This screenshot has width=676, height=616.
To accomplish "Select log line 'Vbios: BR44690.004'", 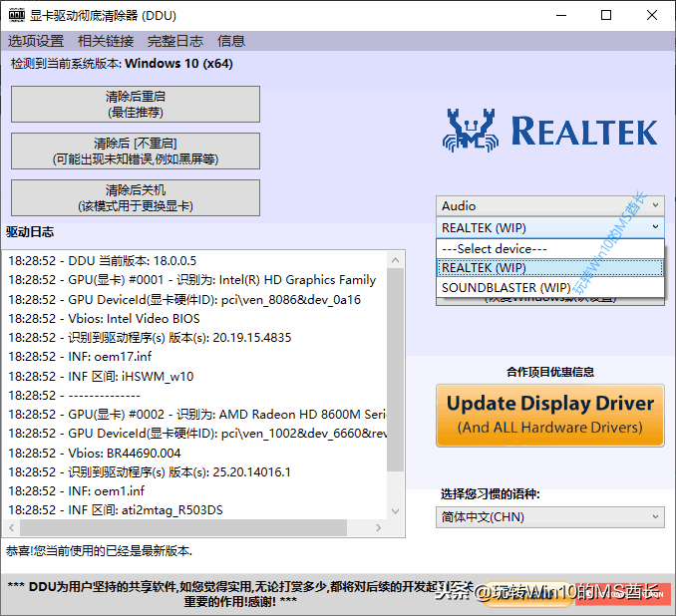I will click(95, 454).
